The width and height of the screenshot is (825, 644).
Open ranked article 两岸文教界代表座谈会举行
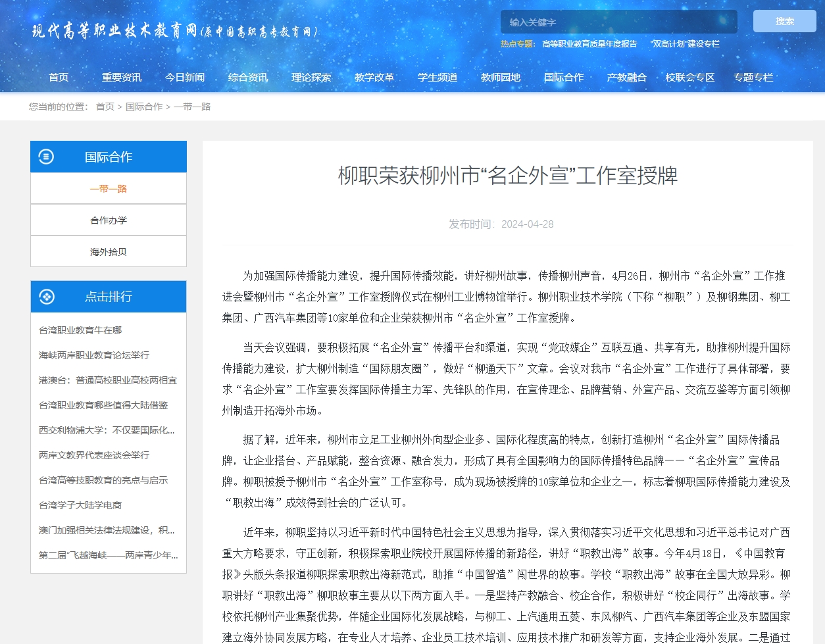click(94, 455)
